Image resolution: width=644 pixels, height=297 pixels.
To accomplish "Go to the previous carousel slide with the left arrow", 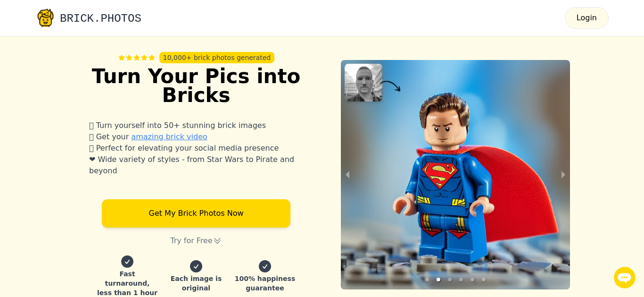I will pyautogui.click(x=347, y=175).
